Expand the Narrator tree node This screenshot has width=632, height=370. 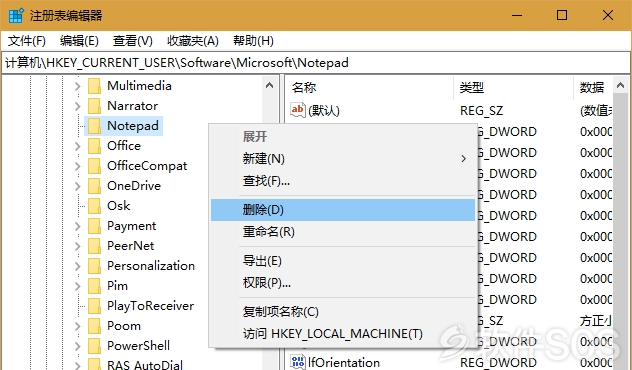pos(78,106)
